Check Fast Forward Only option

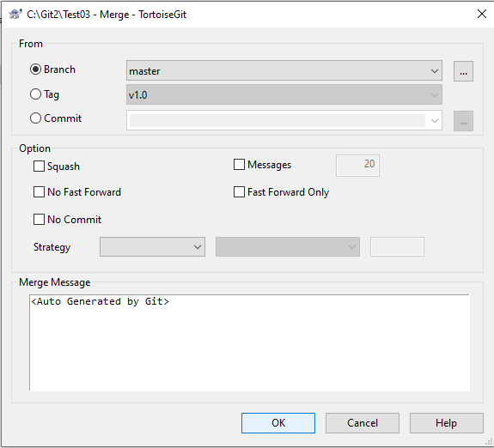(x=239, y=192)
